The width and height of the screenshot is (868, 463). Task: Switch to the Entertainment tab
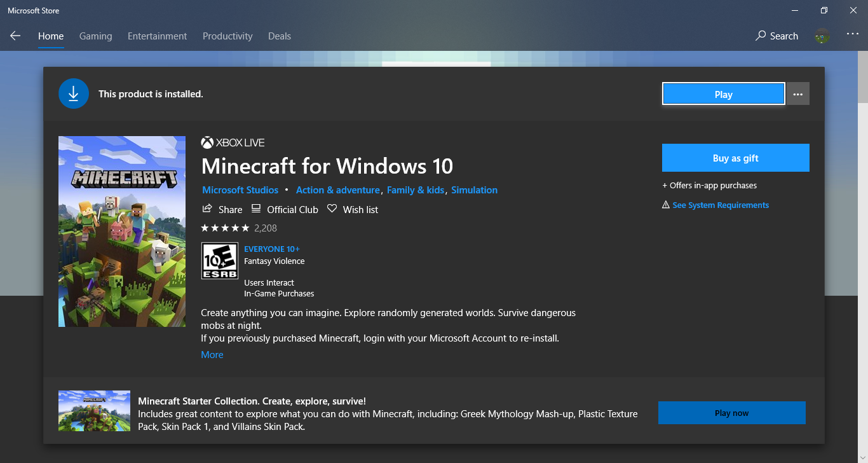click(x=158, y=36)
